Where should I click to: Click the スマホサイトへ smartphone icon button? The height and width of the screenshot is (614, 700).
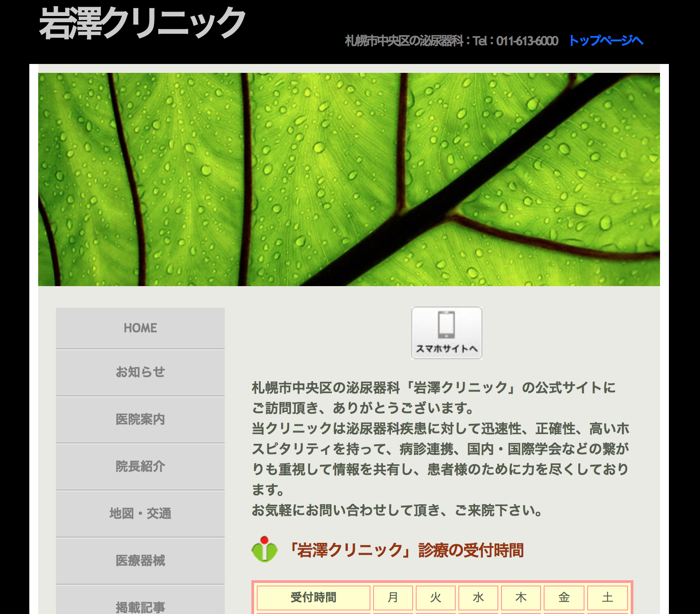446,333
